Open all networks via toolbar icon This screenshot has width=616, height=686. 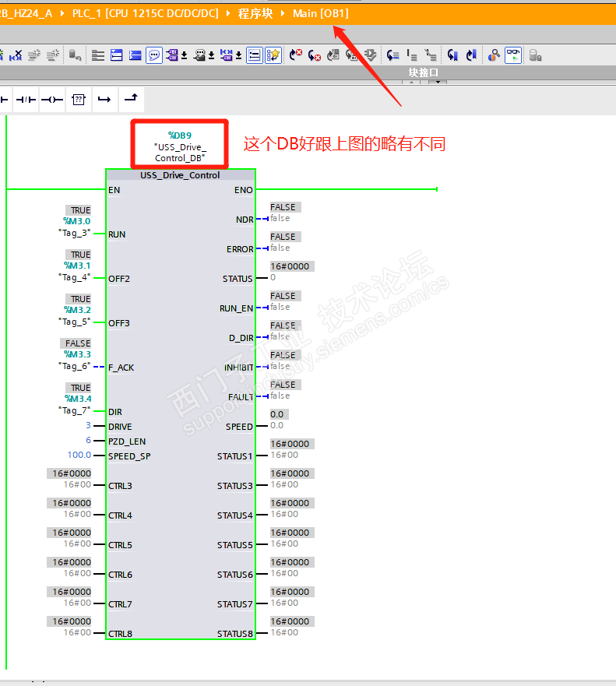[x=116, y=55]
